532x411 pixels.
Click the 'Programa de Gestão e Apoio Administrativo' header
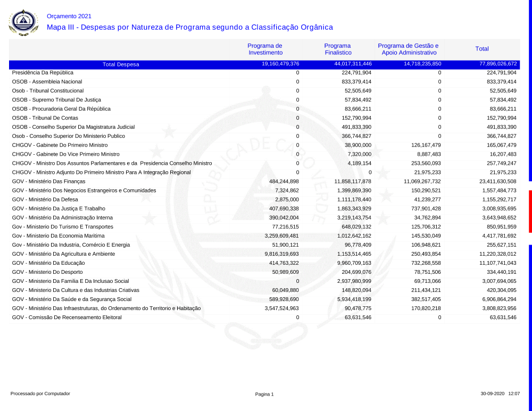point(408,49)
